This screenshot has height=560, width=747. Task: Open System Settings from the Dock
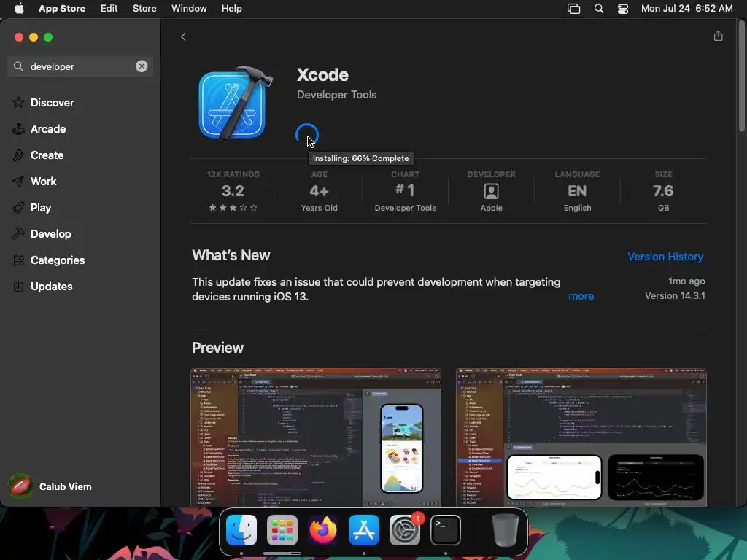[405, 530]
